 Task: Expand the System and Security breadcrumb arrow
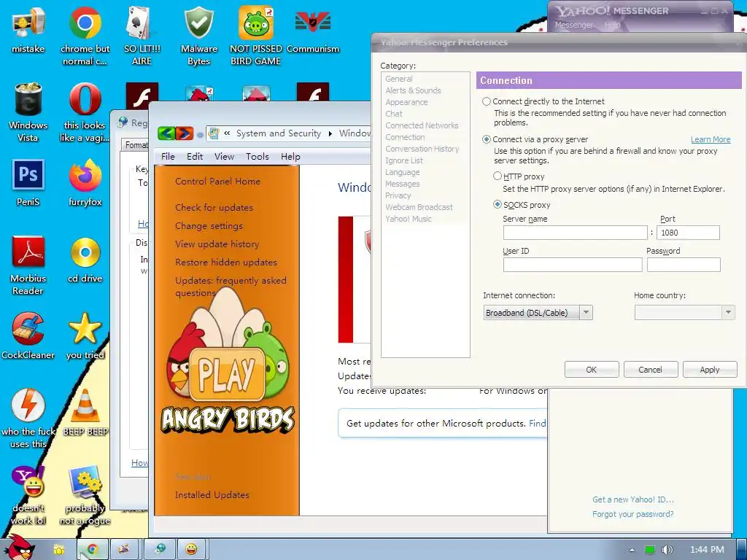pyautogui.click(x=330, y=134)
